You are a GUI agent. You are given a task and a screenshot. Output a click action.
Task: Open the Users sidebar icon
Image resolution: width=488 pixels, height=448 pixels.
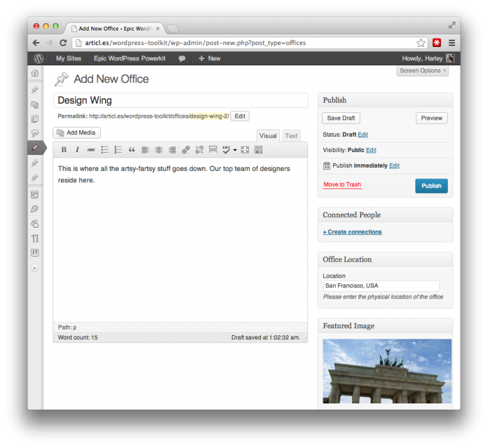point(35,223)
